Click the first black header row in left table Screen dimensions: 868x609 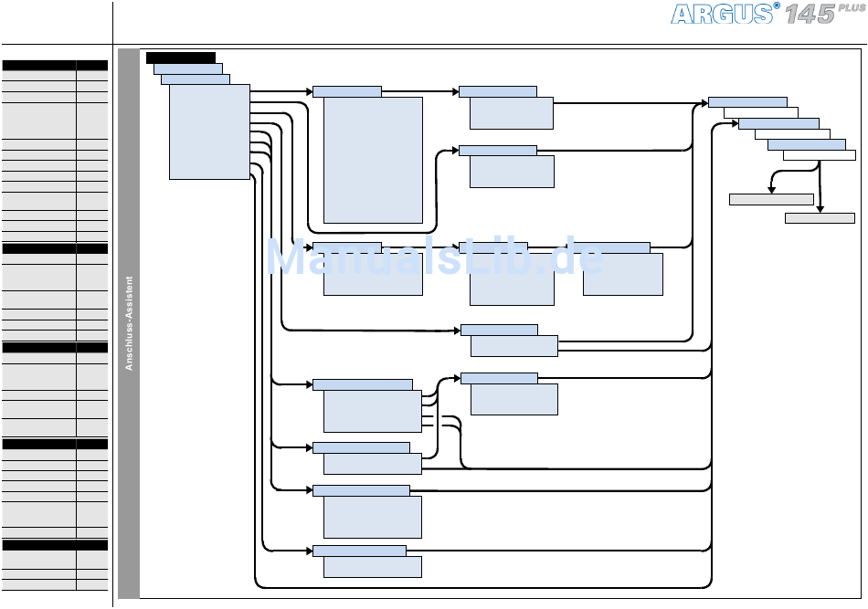point(55,65)
